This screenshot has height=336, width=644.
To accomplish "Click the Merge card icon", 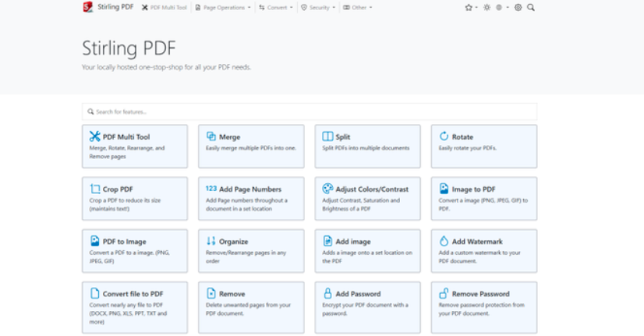I will click(x=211, y=136).
